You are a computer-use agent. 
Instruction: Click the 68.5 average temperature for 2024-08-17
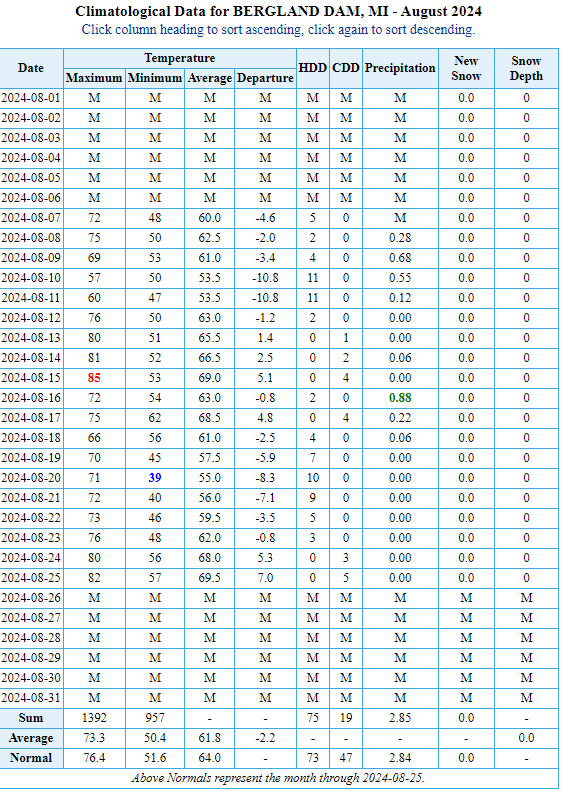click(x=210, y=418)
